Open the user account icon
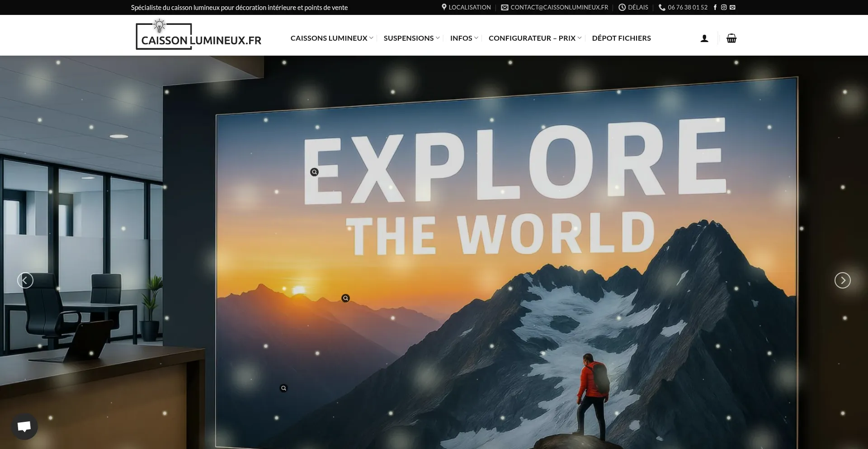The image size is (868, 449). click(704, 38)
